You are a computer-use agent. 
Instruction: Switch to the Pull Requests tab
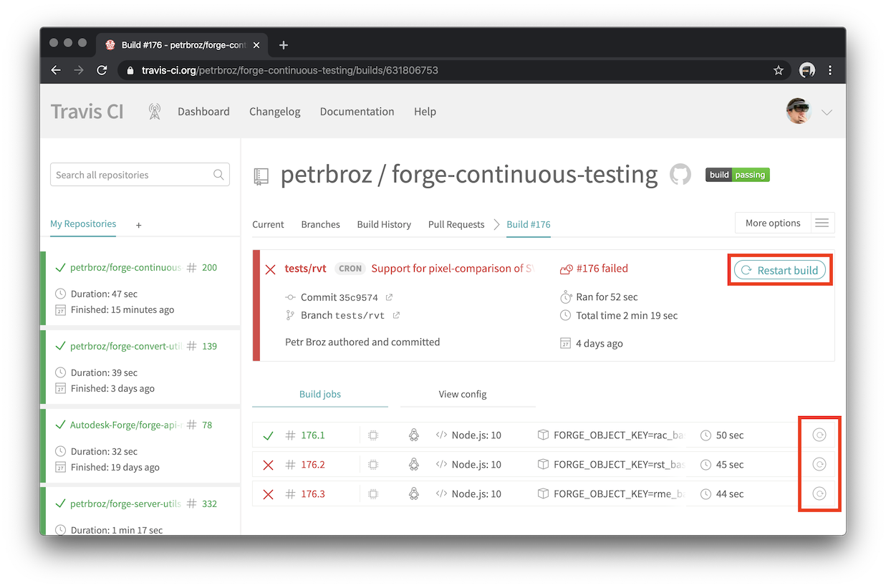456,224
